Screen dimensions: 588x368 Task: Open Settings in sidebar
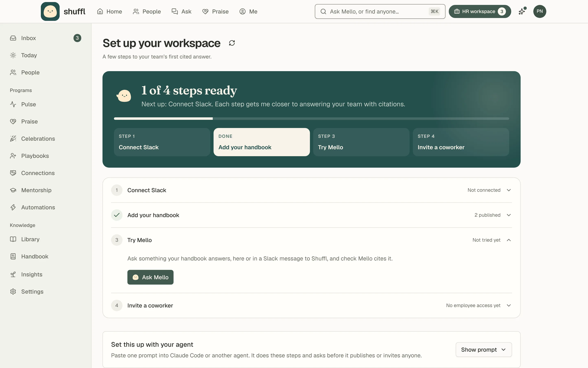click(46, 292)
